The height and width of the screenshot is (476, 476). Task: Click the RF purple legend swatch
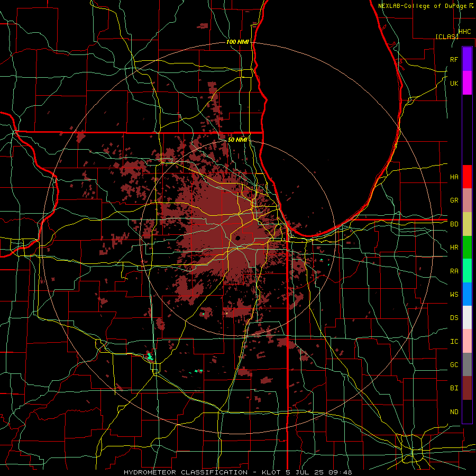[467, 59]
